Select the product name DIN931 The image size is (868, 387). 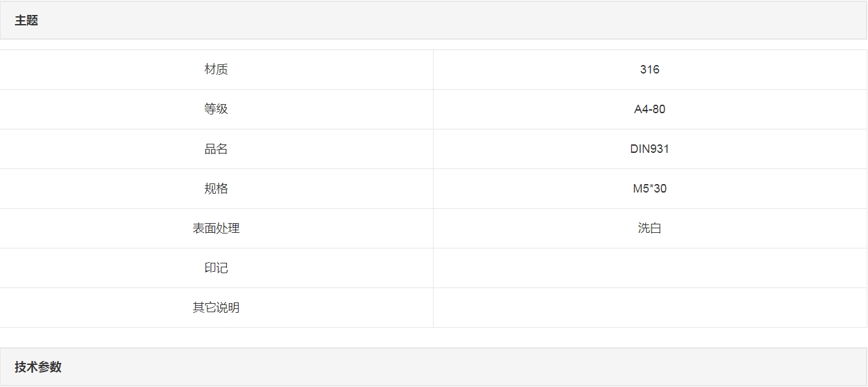tap(650, 149)
